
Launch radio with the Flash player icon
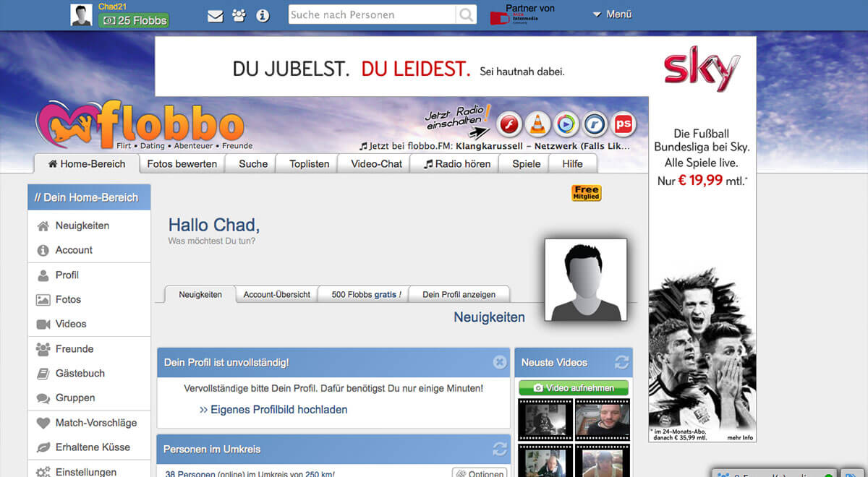coord(509,124)
